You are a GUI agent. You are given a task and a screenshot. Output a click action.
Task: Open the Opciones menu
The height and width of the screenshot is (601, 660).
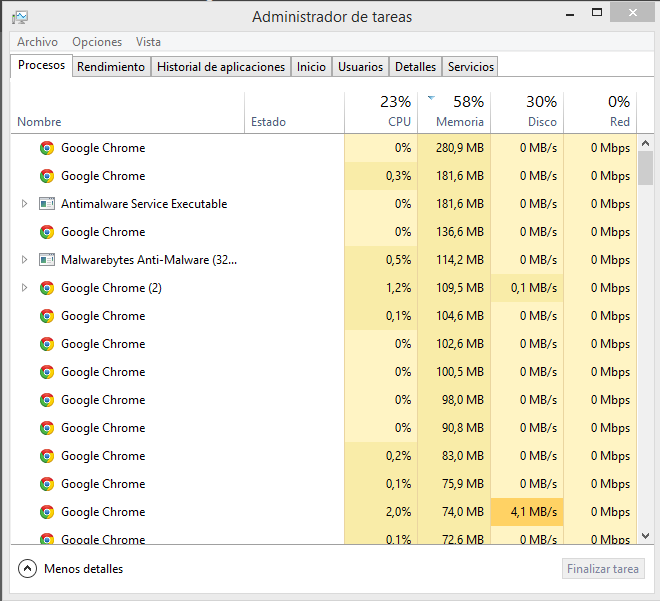click(97, 42)
